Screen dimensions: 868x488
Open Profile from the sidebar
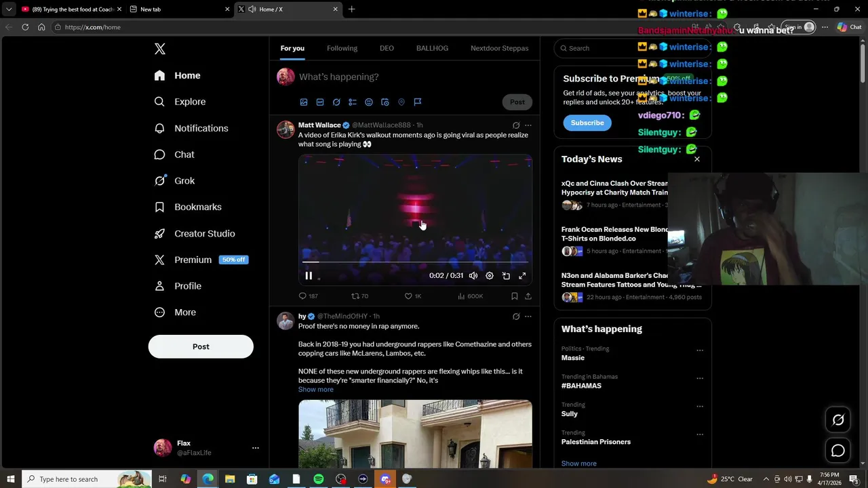[x=178, y=286]
